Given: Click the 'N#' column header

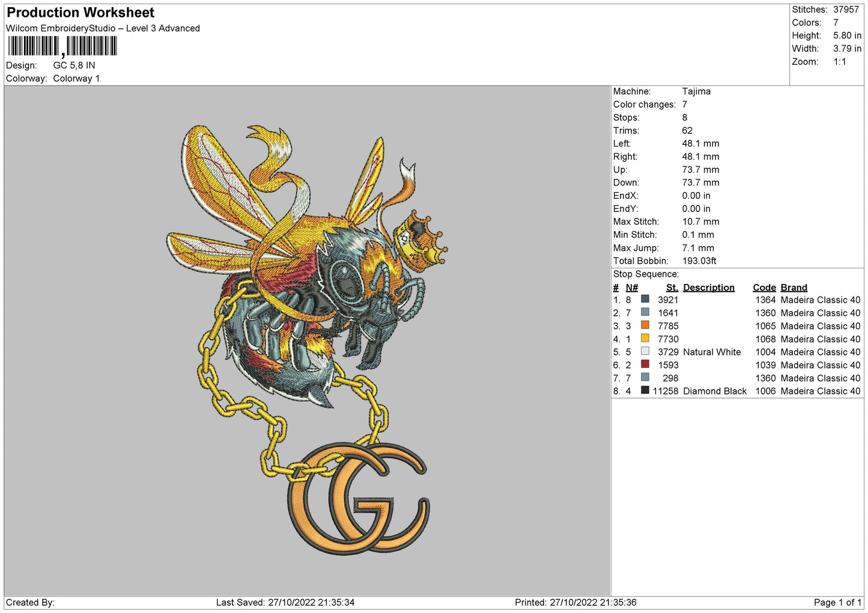Looking at the screenshot, I should pyautogui.click(x=632, y=288).
